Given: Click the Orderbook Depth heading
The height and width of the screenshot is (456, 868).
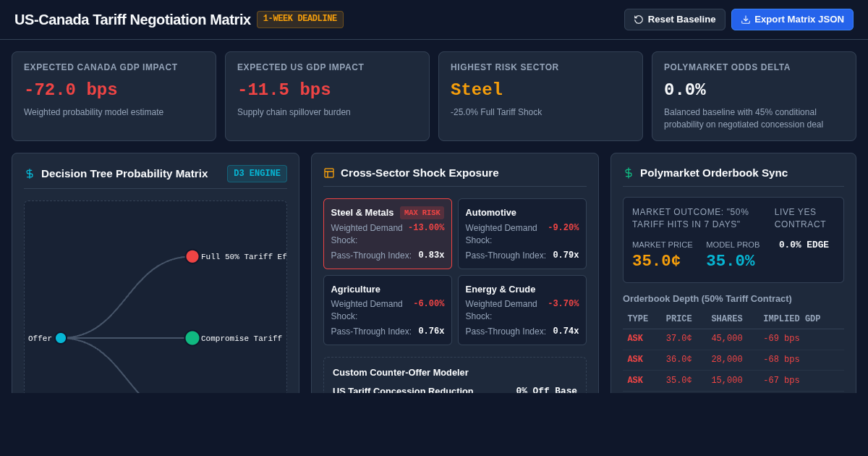Looking at the screenshot, I should coord(707,298).
